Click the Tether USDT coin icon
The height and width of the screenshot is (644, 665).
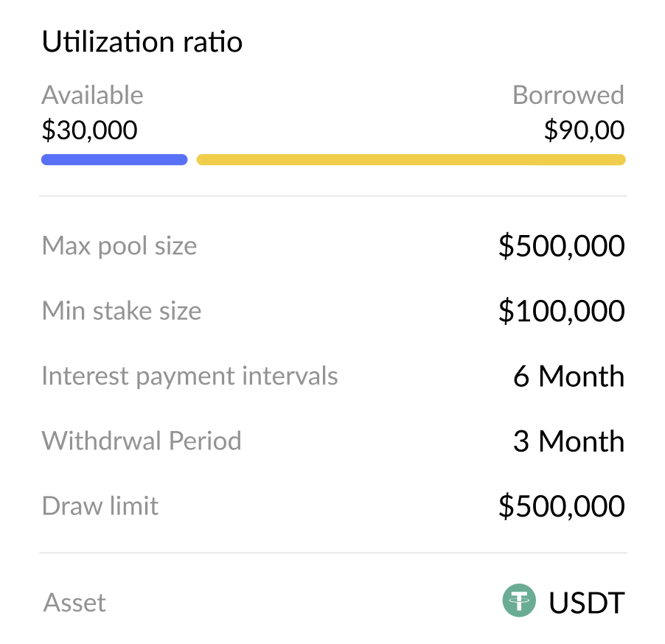(x=520, y=601)
